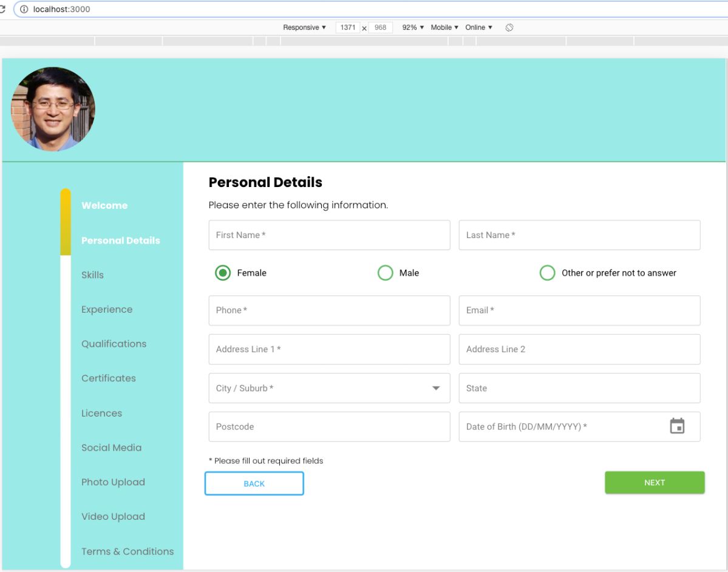
Task: Open the Personal Details step
Action: [x=121, y=240]
